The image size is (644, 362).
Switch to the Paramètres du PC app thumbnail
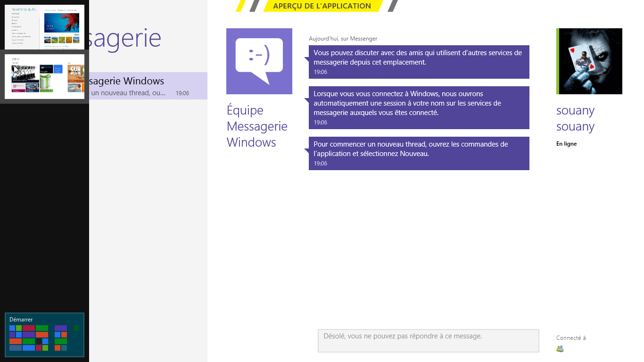44,27
